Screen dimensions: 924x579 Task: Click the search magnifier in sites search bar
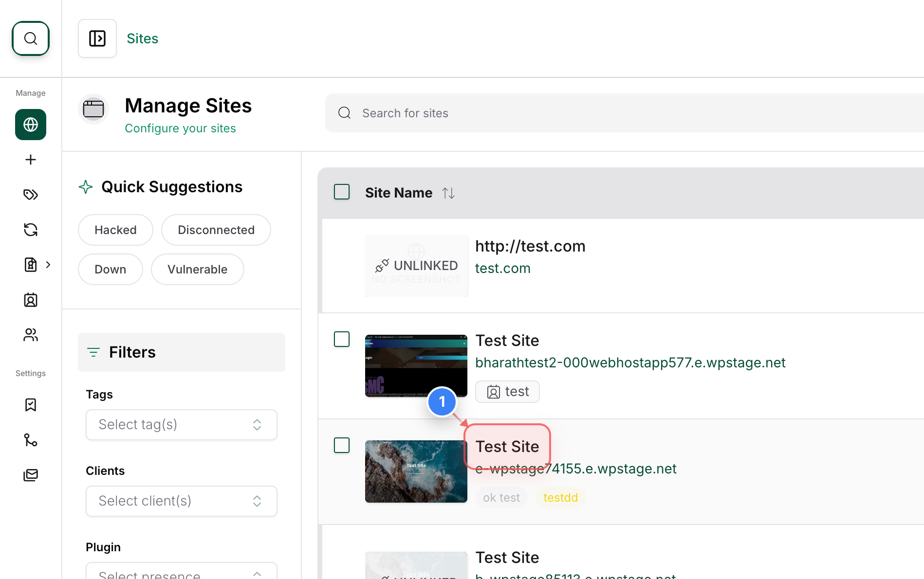coord(345,113)
